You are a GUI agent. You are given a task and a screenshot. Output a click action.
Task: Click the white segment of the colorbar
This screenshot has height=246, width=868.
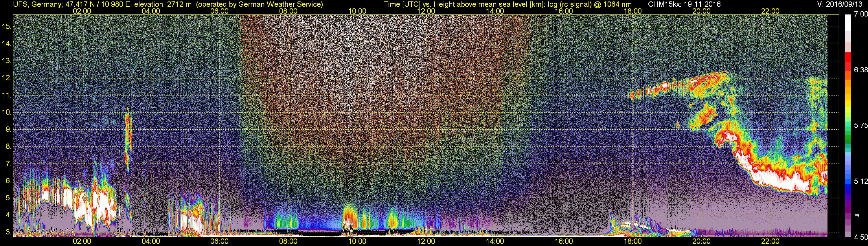point(847,23)
